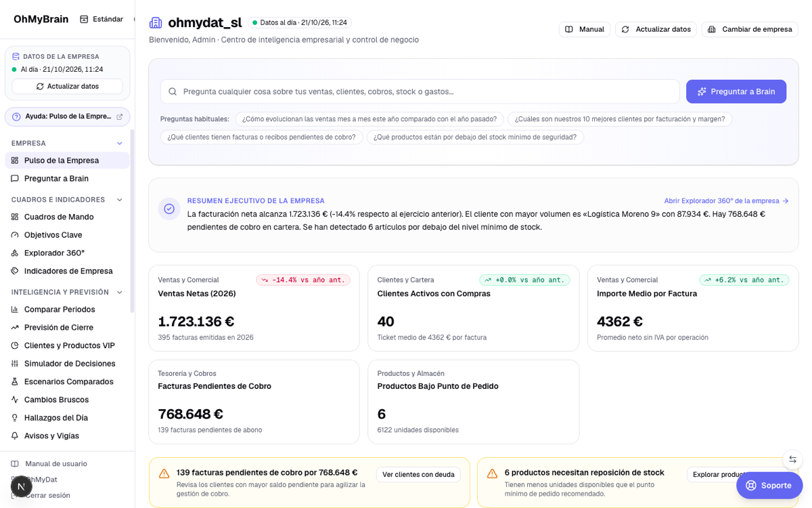812x508 pixels.
Task: Collapse the CUADROS E INDICADORES section
Action: click(120, 200)
